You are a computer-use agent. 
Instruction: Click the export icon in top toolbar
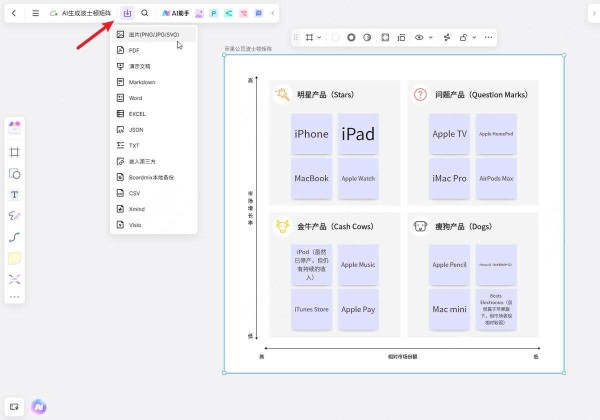click(x=127, y=13)
